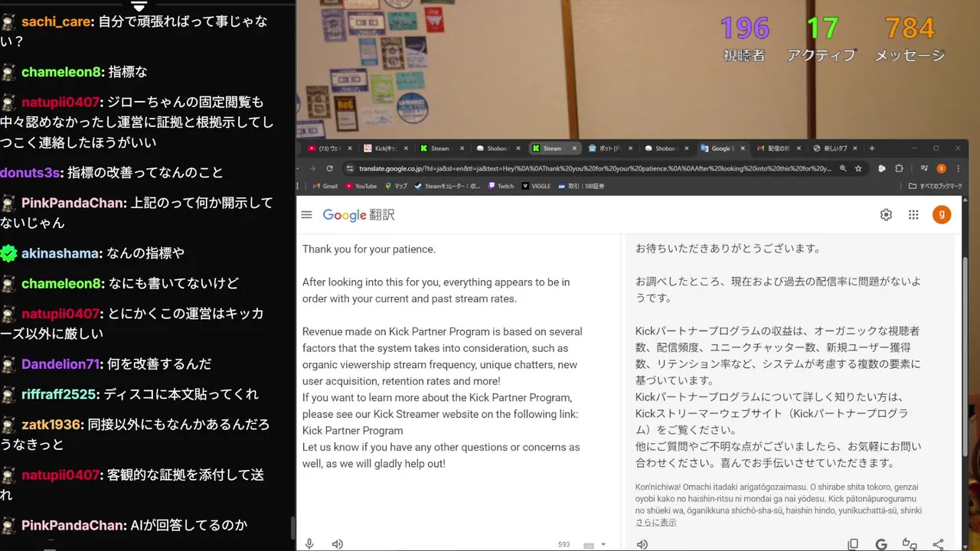Go forward in browser history
The width and height of the screenshot is (980, 551).
click(x=312, y=168)
